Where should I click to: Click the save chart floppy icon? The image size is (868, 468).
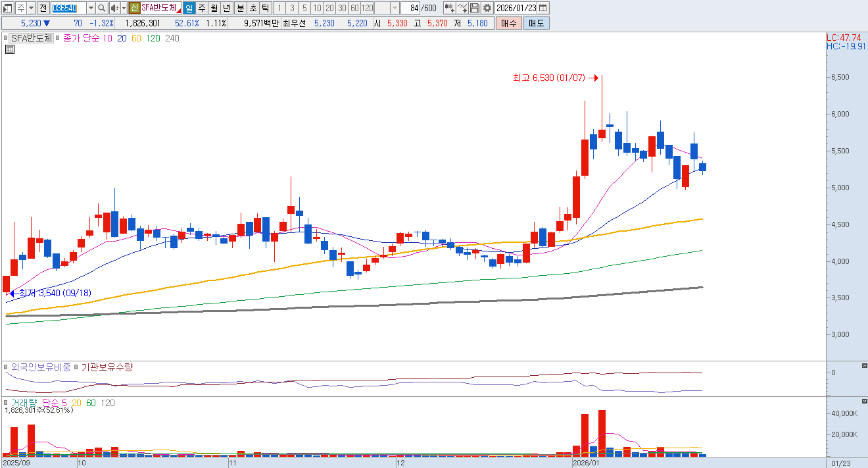475,8
